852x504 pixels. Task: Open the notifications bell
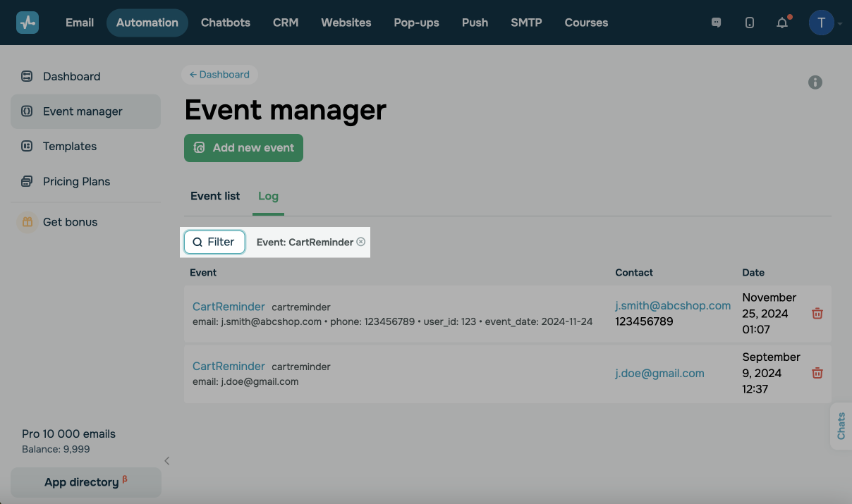[782, 23]
